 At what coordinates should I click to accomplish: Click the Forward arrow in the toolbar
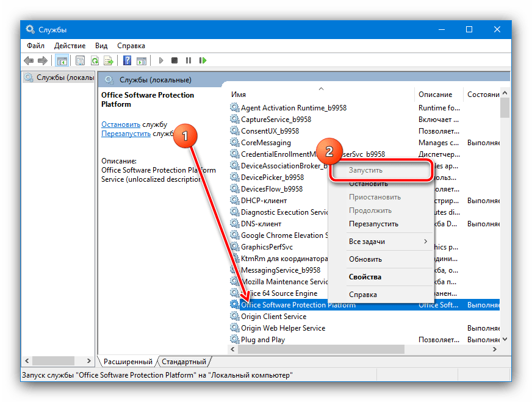point(42,60)
